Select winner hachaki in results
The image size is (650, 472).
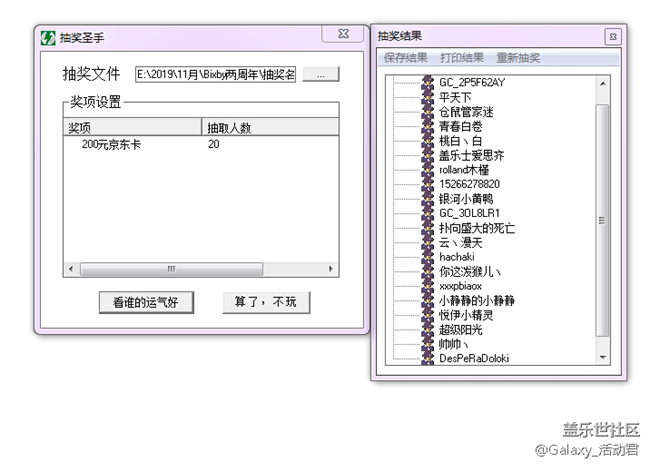(x=457, y=257)
